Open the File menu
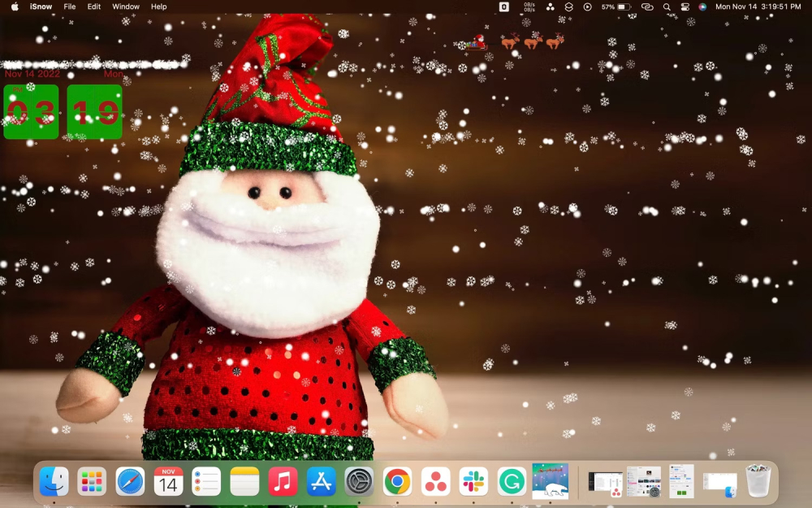 coord(70,7)
